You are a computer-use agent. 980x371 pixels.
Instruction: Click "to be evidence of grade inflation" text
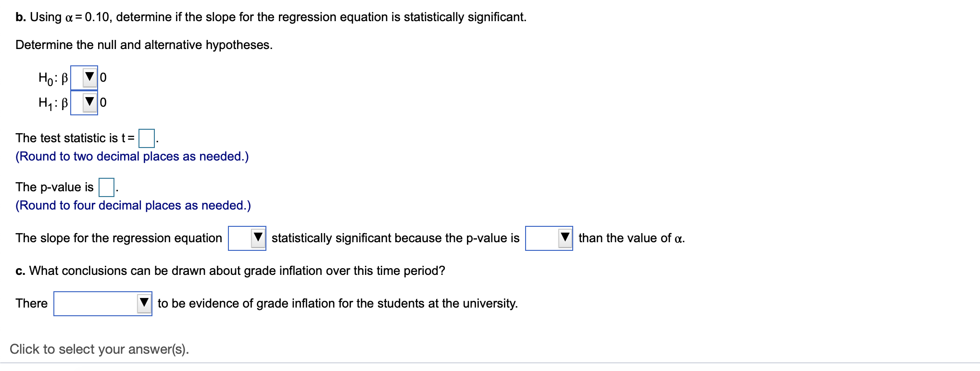click(x=338, y=304)
